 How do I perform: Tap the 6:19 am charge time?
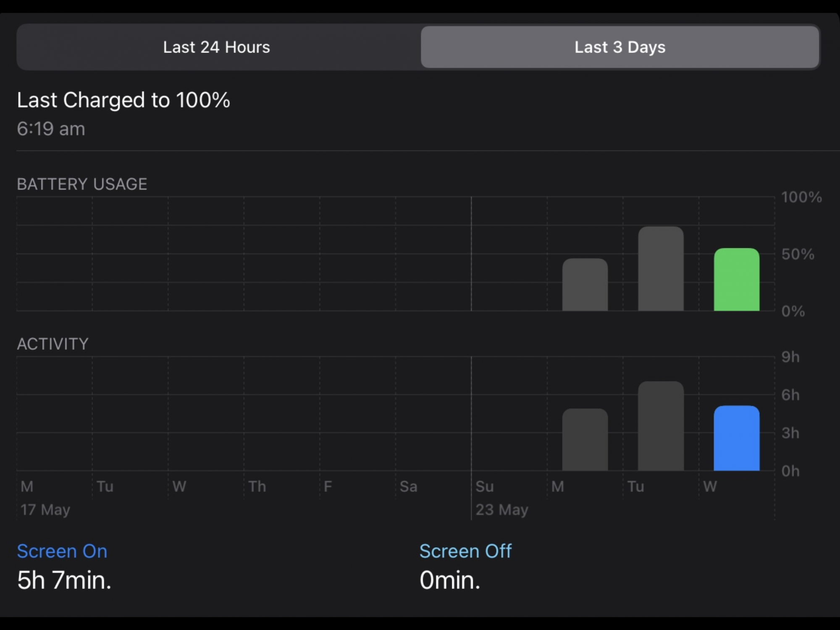coord(51,129)
